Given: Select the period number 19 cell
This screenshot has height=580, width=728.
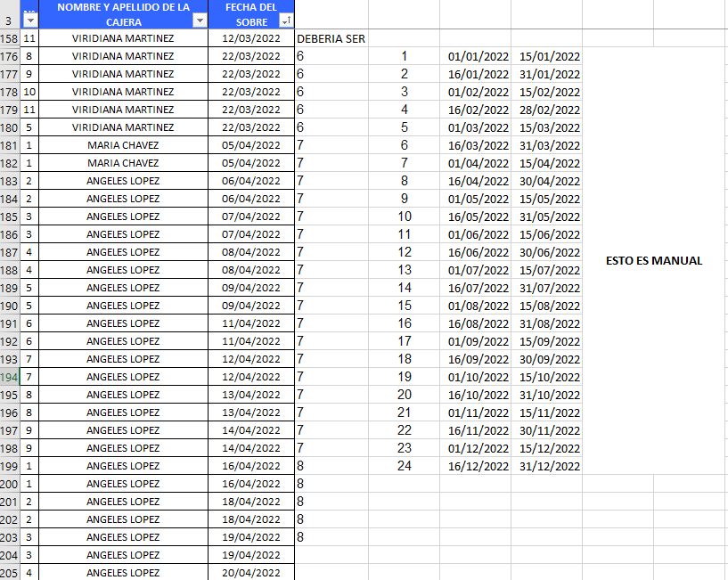Looking at the screenshot, I should pos(405,377).
